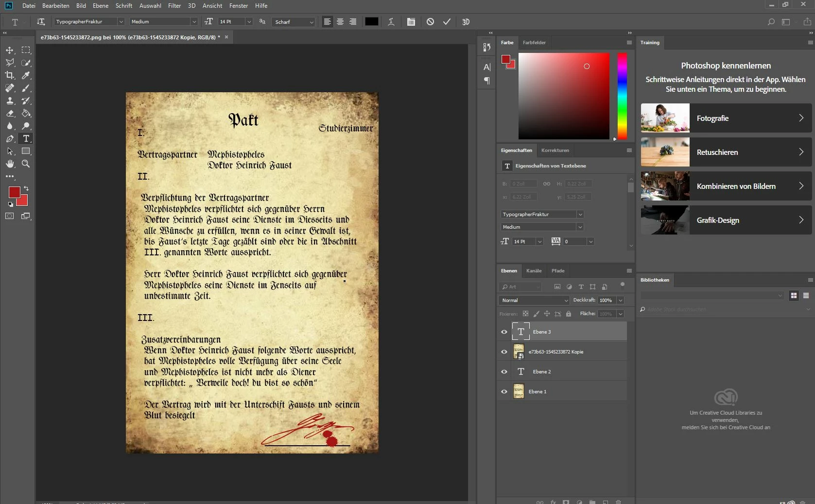This screenshot has width=815, height=504.
Task: Select the Polygonal Lasso tool
Action: tap(10, 63)
